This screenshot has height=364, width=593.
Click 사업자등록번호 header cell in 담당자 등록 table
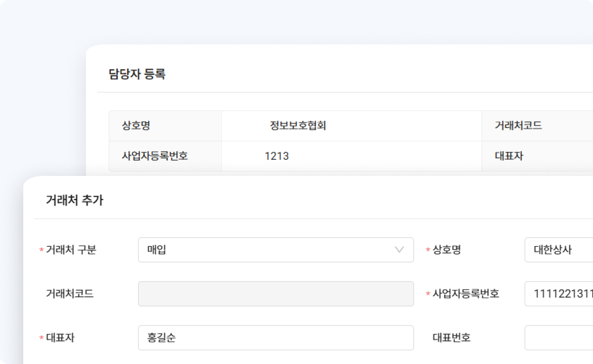155,156
